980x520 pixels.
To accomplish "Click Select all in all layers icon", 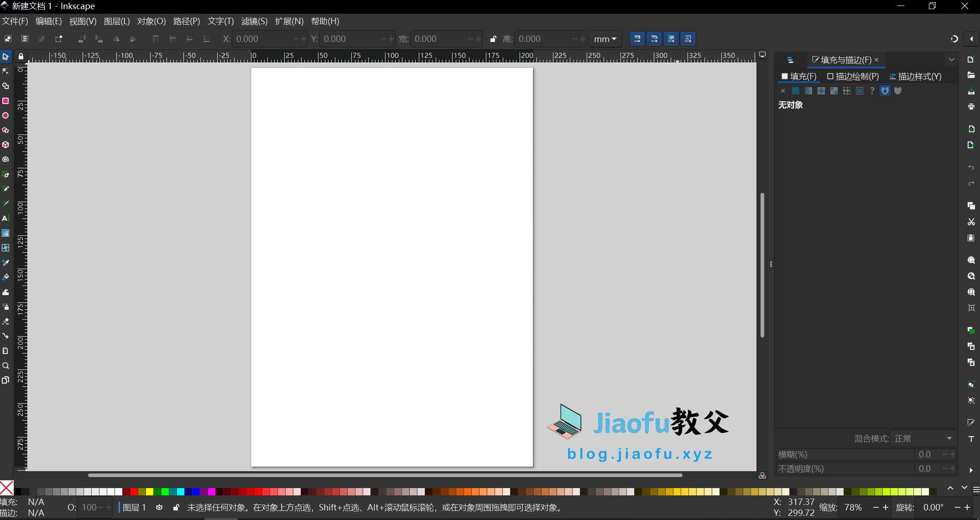I will [25, 39].
